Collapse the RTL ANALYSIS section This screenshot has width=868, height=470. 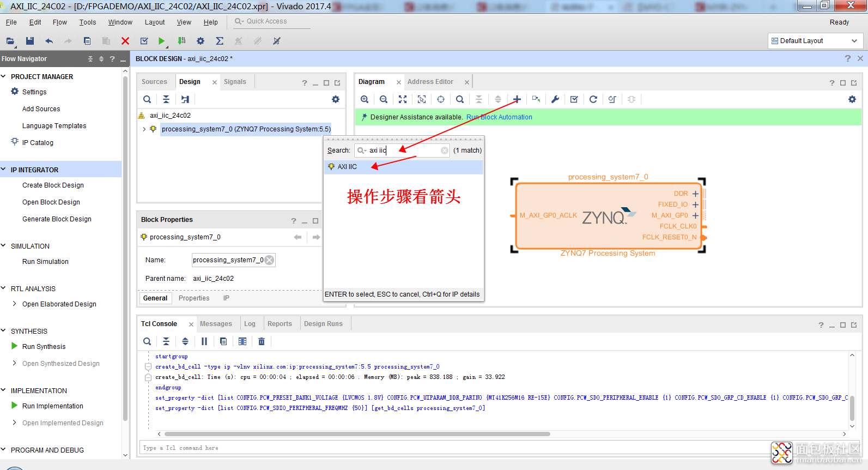point(4,288)
